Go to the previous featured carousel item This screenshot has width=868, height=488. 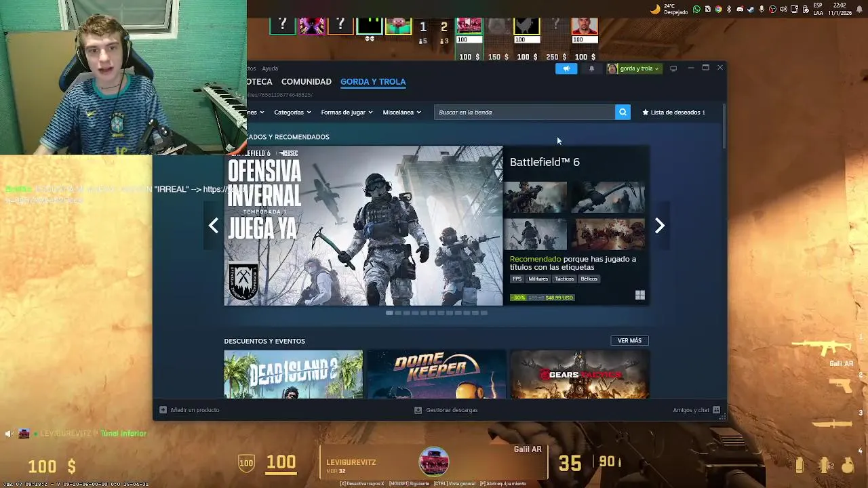tap(214, 225)
